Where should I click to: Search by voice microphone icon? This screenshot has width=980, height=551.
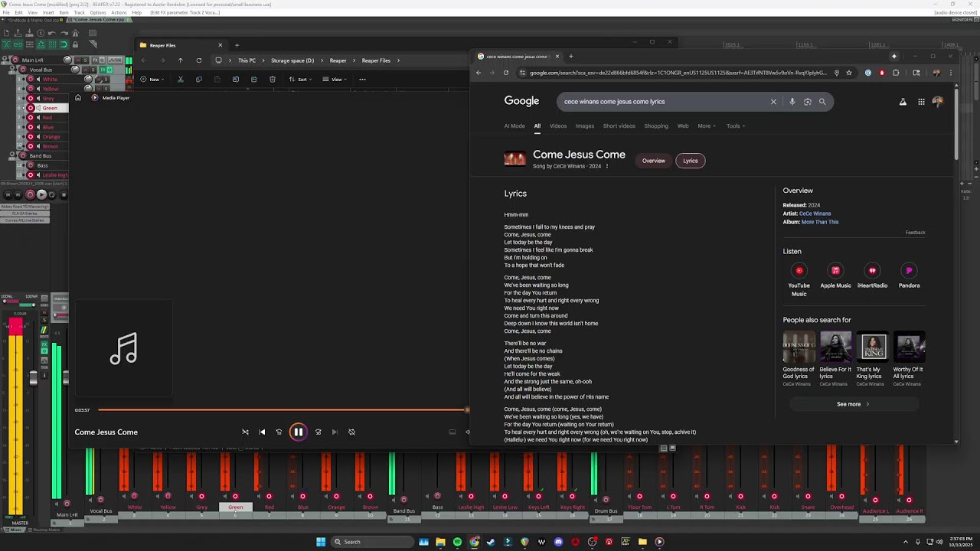click(x=792, y=101)
